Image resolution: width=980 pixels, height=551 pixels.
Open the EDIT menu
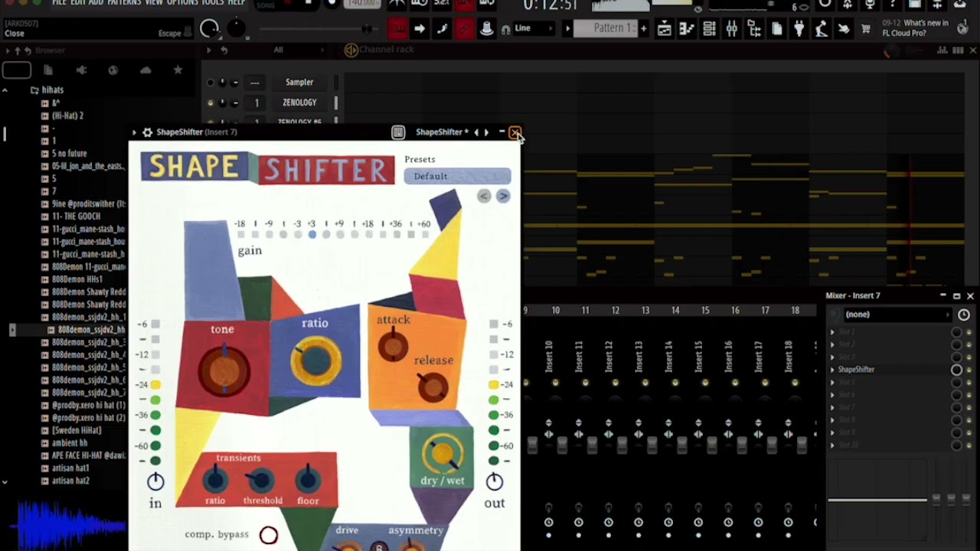click(x=77, y=3)
